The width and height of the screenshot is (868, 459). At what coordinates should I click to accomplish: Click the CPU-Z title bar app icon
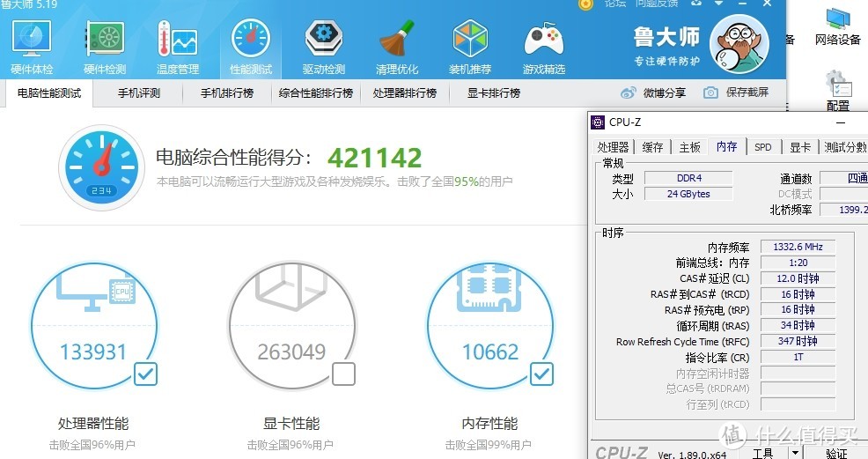(598, 122)
